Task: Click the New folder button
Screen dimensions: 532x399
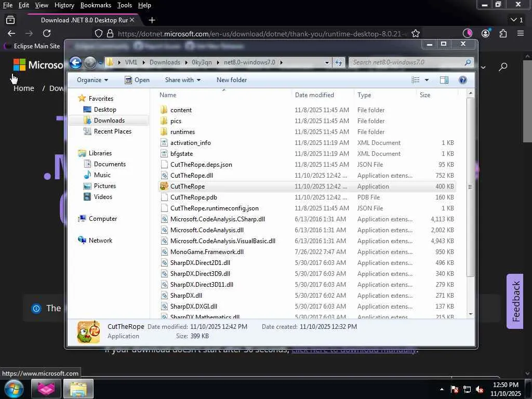Action: 232,80
